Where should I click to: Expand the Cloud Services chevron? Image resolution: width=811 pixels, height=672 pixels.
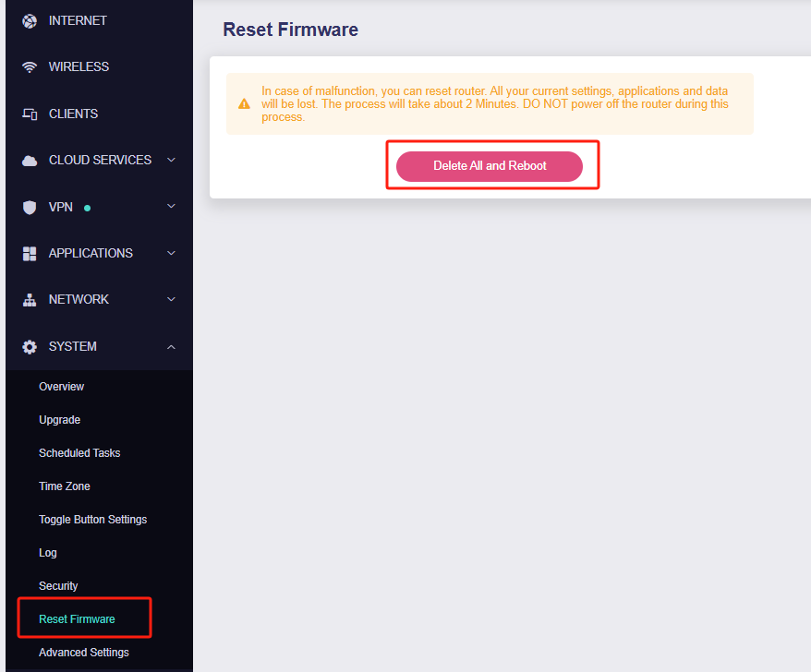tap(171, 160)
